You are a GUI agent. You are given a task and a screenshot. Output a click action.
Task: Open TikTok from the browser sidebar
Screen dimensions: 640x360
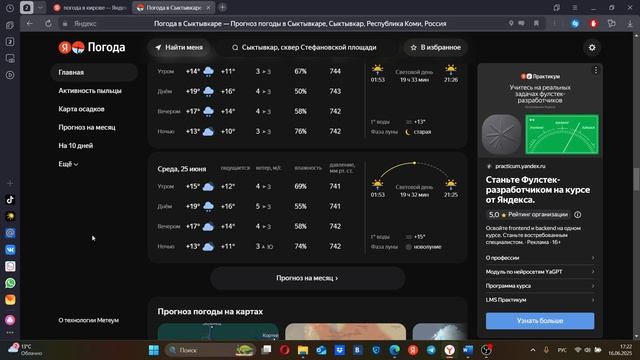(x=10, y=200)
